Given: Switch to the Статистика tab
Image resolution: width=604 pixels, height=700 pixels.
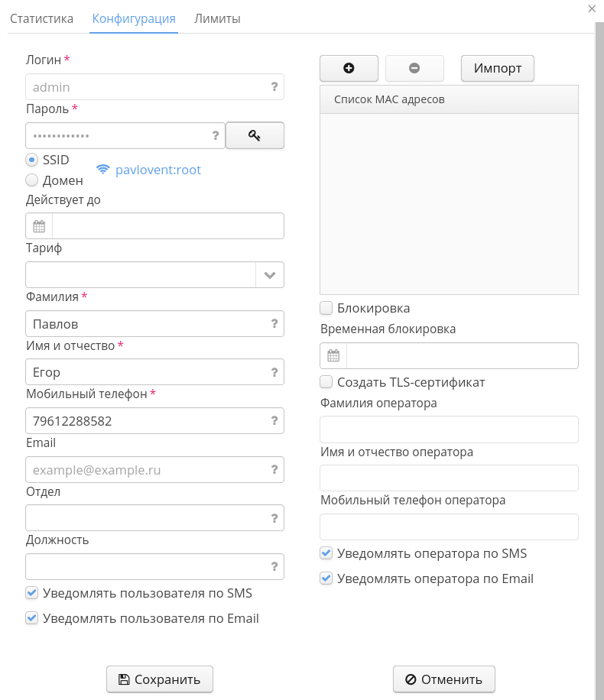Looking at the screenshot, I should click(x=41, y=18).
